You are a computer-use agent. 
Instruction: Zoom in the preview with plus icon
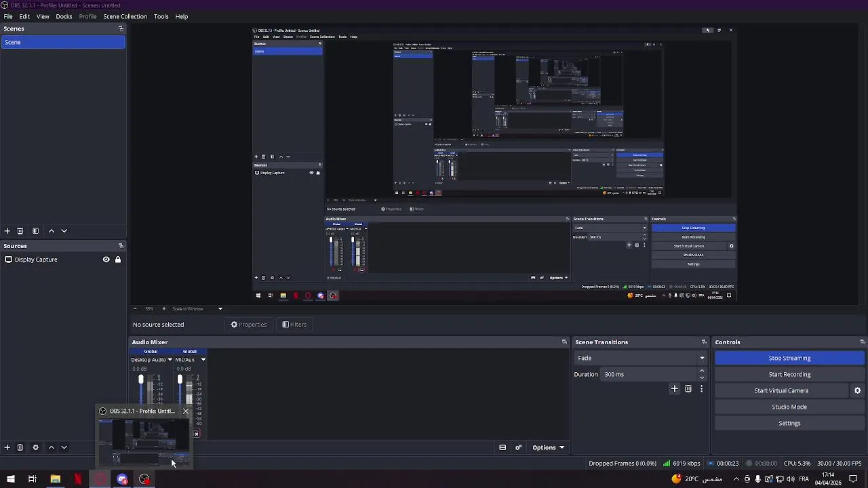tap(163, 309)
